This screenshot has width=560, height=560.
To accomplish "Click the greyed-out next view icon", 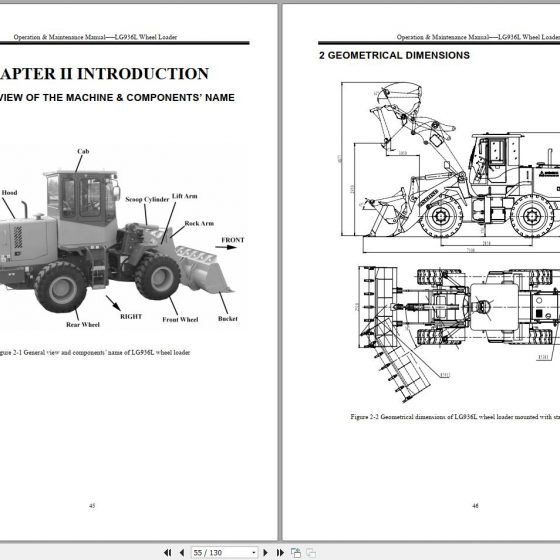I will [311, 552].
